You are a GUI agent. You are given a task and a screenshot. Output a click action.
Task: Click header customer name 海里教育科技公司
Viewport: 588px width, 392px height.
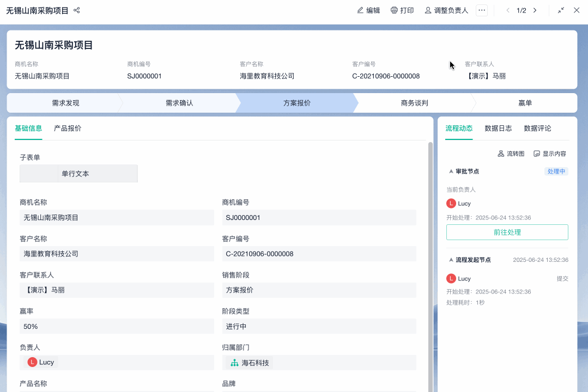click(x=267, y=76)
